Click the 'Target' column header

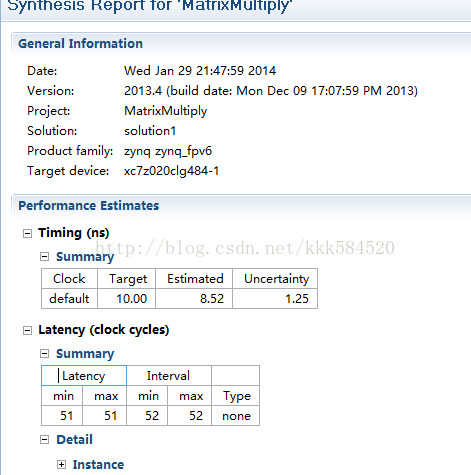[127, 279]
